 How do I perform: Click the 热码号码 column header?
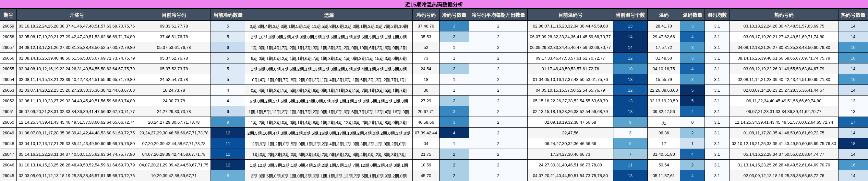(x=784, y=15)
